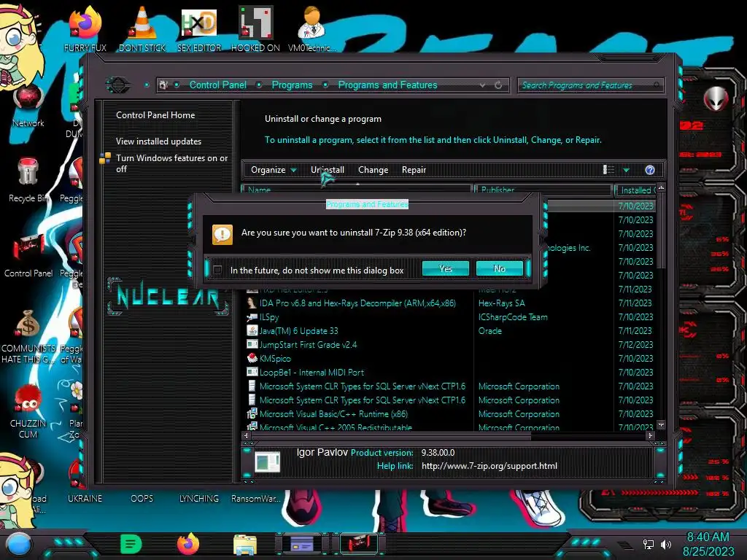Click the Windows Start orb
The height and width of the screenshot is (560, 747).
point(18,544)
